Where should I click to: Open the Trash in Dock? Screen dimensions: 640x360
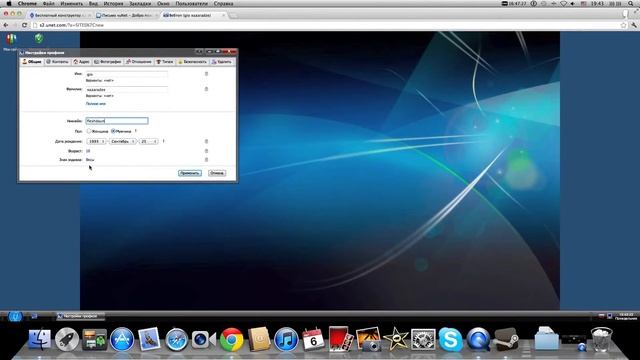tap(601, 340)
